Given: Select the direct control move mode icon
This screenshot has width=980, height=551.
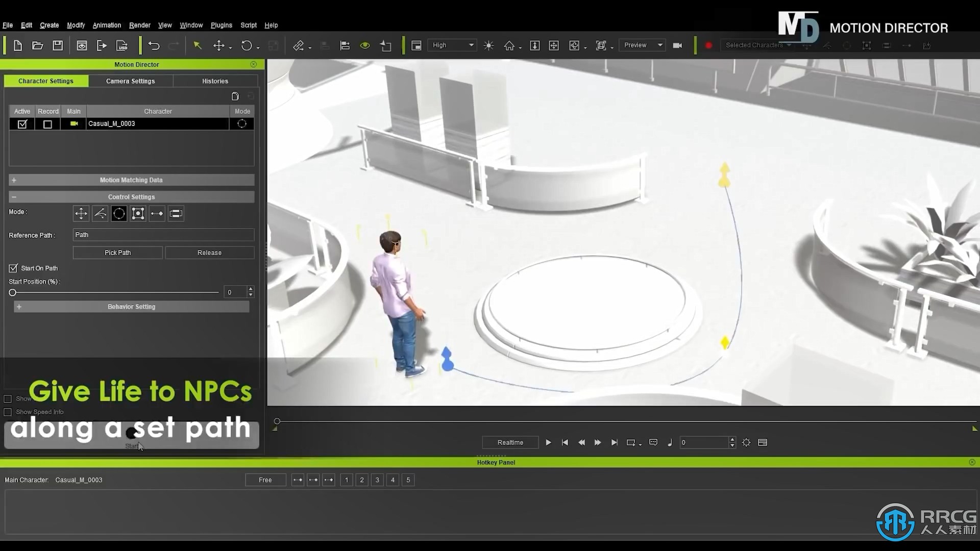Looking at the screenshot, I should pyautogui.click(x=81, y=213).
